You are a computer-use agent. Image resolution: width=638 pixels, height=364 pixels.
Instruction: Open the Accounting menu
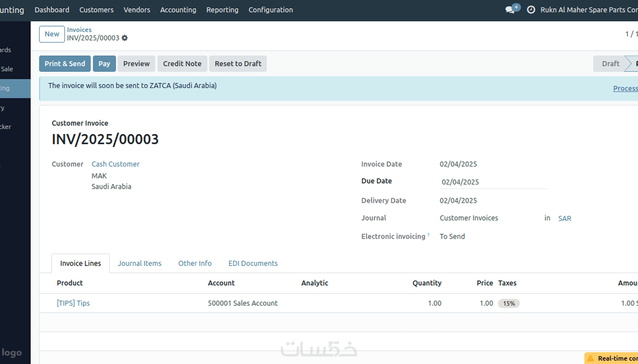coord(178,10)
